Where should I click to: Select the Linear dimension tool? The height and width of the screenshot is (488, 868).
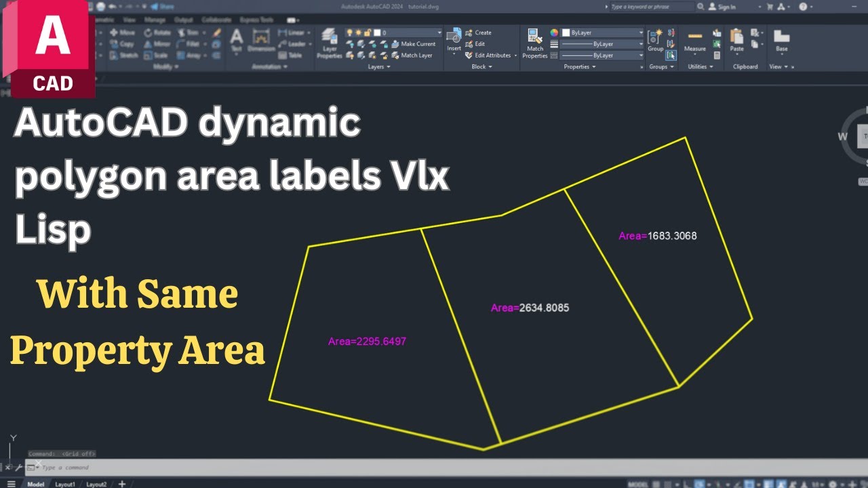(292, 33)
